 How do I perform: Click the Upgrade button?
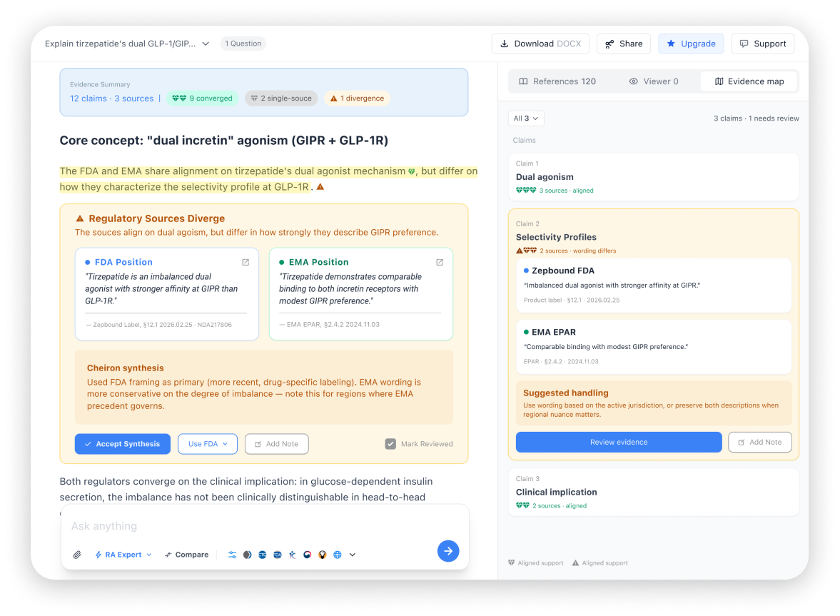point(691,44)
